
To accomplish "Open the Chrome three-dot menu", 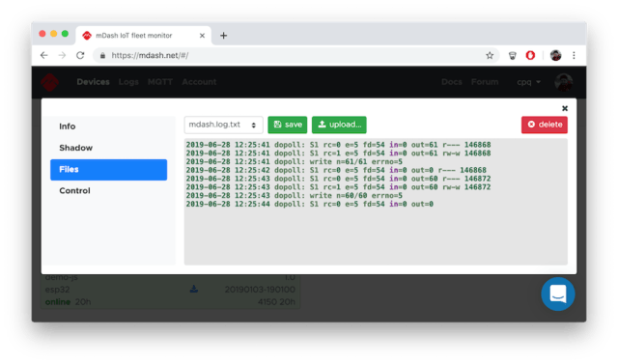I will click(574, 56).
